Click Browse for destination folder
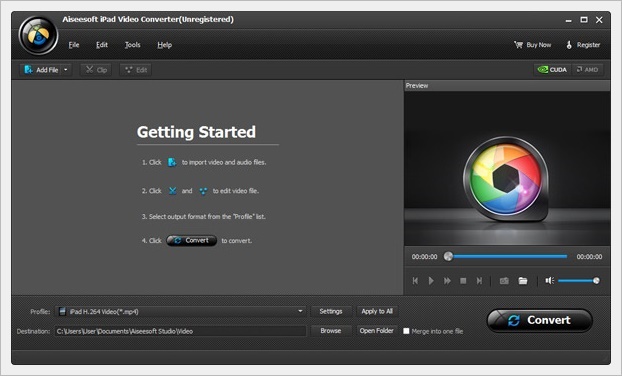 point(331,331)
